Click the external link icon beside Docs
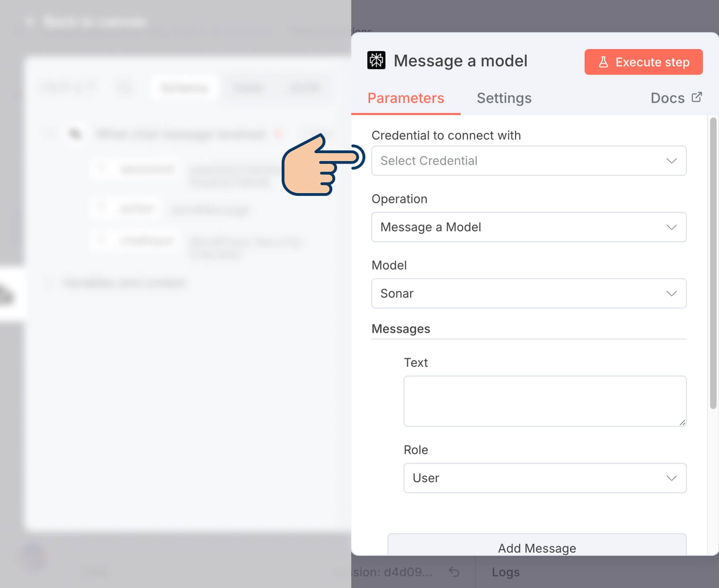This screenshot has width=719, height=588. pos(696,97)
